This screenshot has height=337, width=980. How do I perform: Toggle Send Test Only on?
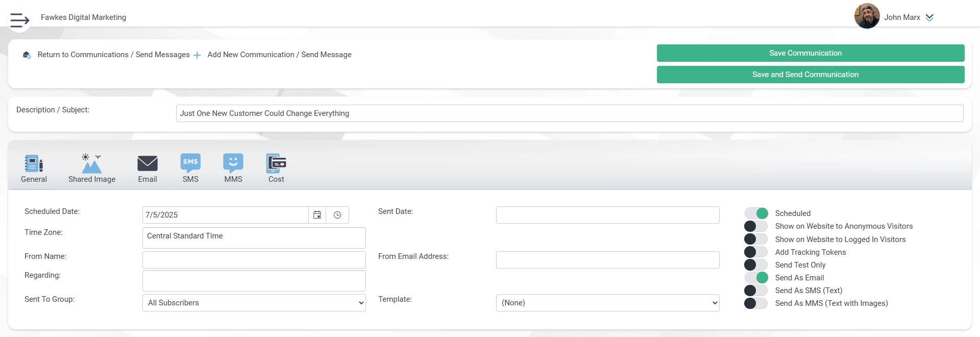(756, 265)
